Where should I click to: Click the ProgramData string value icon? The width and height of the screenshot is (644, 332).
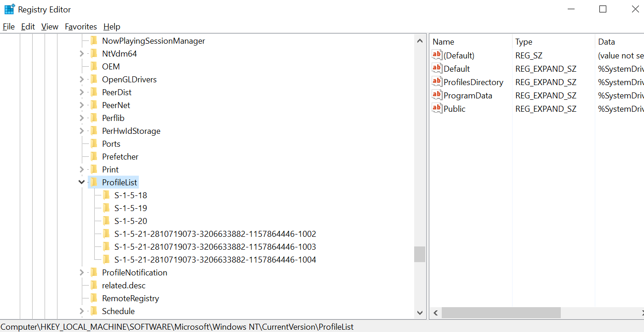pyautogui.click(x=437, y=95)
